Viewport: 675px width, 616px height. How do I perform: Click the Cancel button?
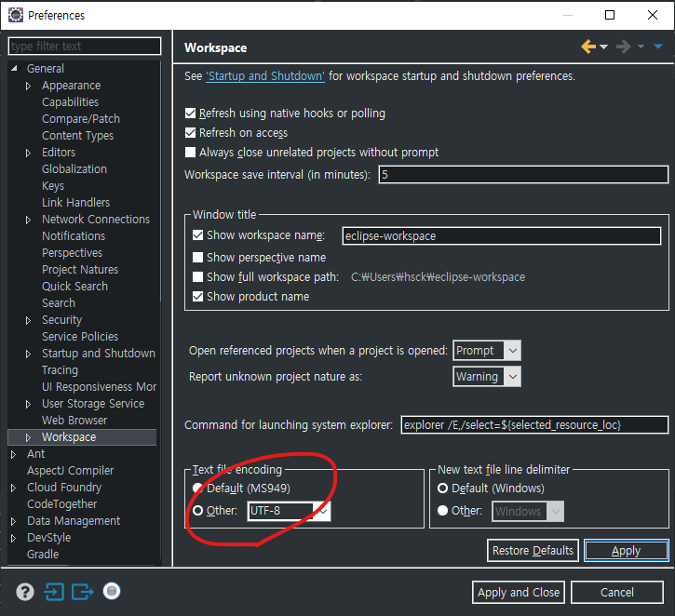(x=617, y=593)
